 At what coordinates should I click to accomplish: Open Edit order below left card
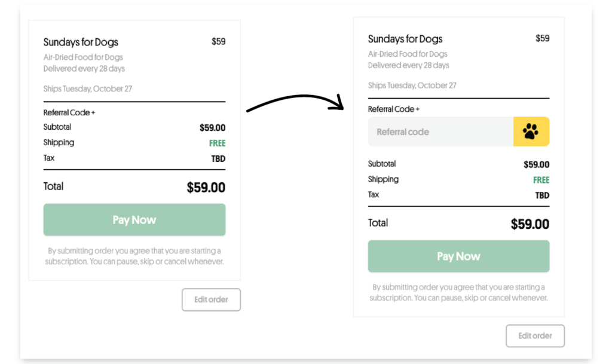click(x=211, y=299)
